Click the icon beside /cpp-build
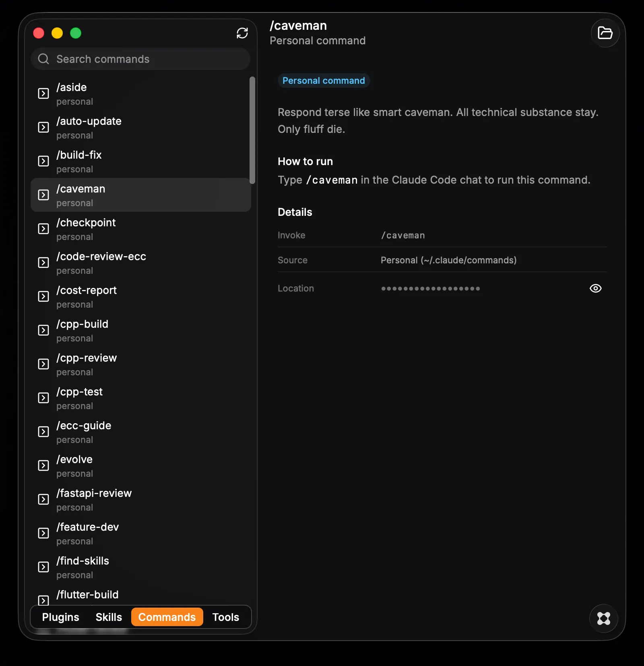Viewport: 644px width, 666px height. (x=43, y=330)
